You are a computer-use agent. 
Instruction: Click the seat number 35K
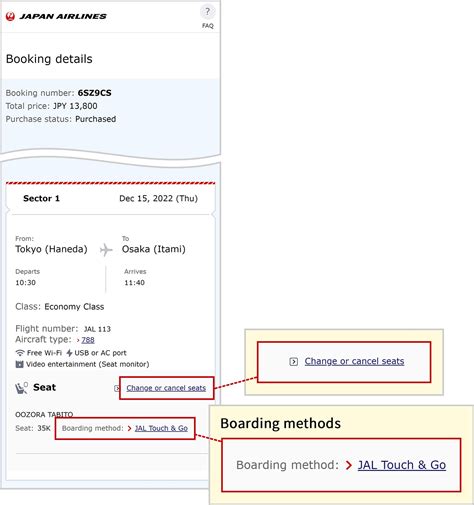tap(44, 428)
